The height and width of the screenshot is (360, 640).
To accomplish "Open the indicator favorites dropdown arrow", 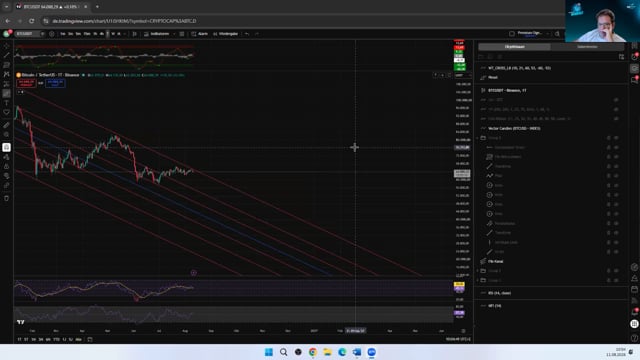I will (174, 34).
